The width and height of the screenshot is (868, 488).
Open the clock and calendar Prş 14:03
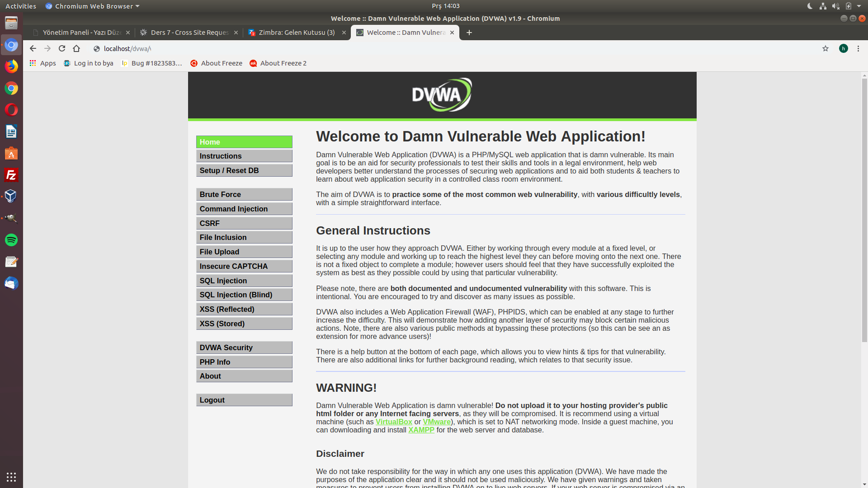coord(445,6)
